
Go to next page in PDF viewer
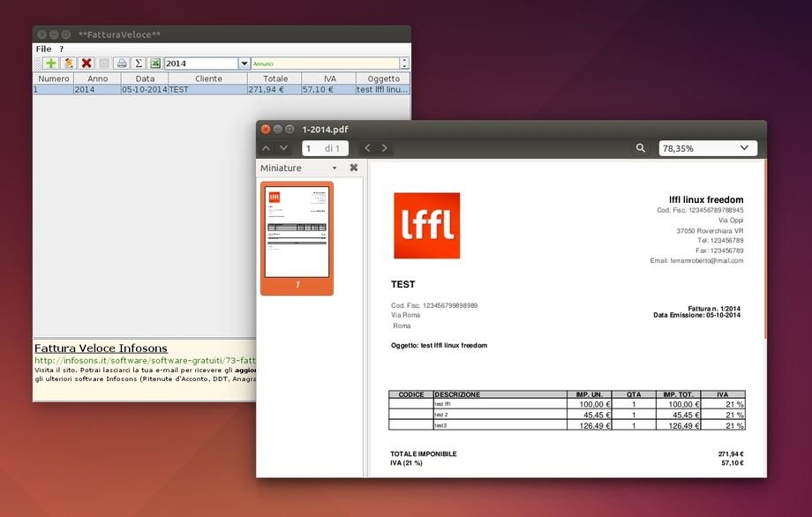pyautogui.click(x=283, y=148)
